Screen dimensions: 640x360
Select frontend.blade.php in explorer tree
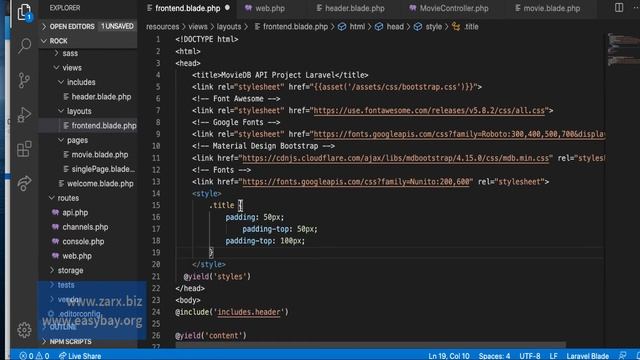pyautogui.click(x=104, y=126)
